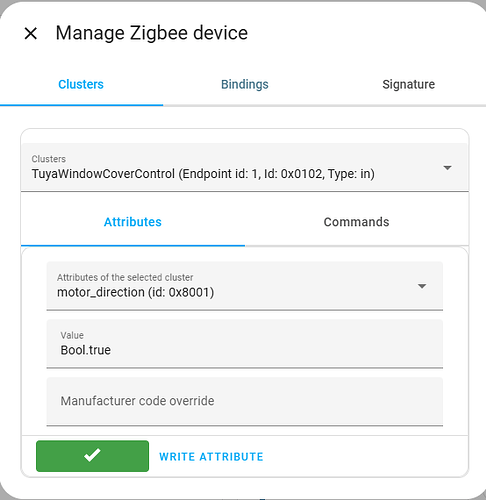Click the Write Attribute button
Screen dimensions: 486x500
click(211, 457)
